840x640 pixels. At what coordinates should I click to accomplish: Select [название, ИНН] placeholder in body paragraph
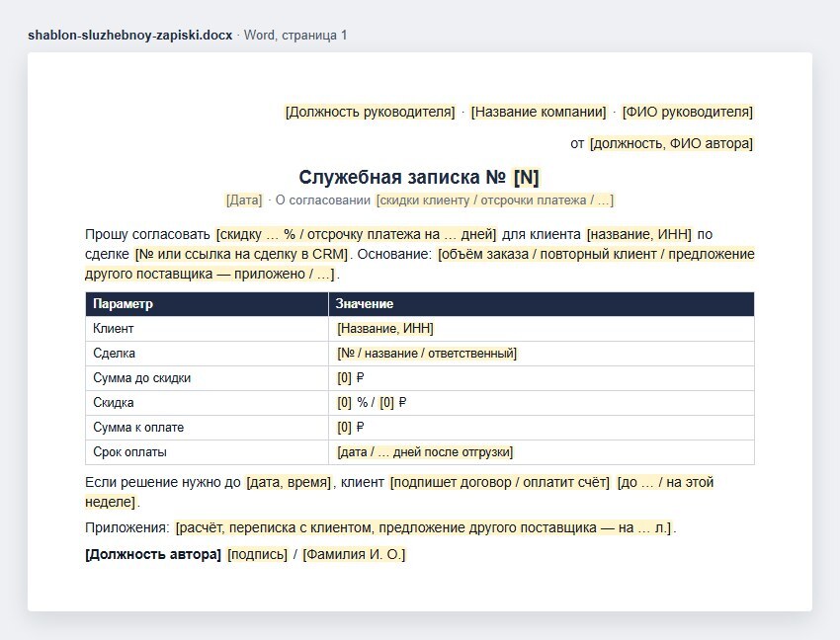click(x=639, y=235)
